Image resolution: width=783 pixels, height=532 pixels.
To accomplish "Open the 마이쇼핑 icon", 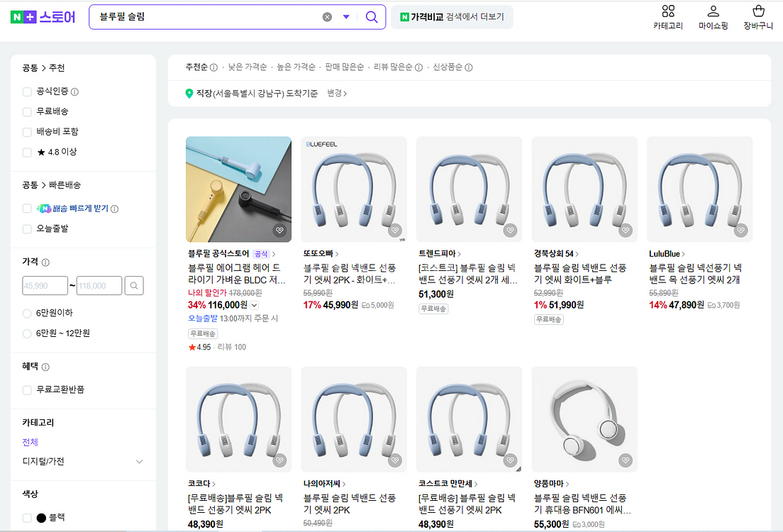I will click(x=713, y=18).
